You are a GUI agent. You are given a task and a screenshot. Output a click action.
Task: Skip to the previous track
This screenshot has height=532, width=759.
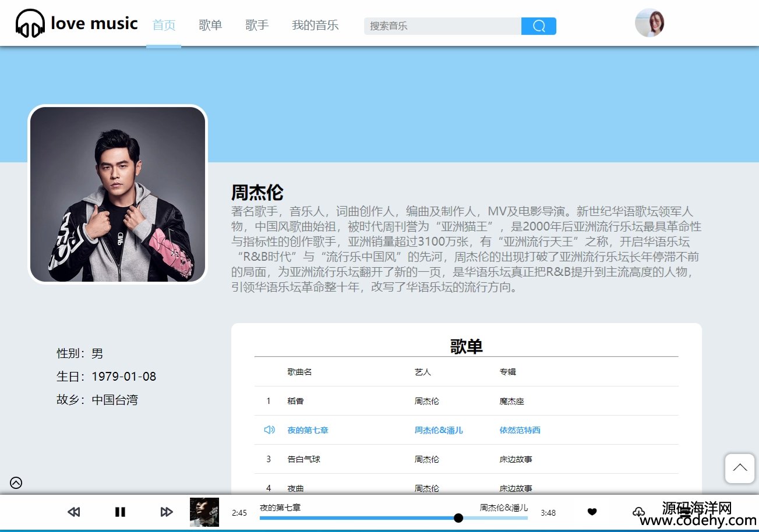click(x=73, y=512)
